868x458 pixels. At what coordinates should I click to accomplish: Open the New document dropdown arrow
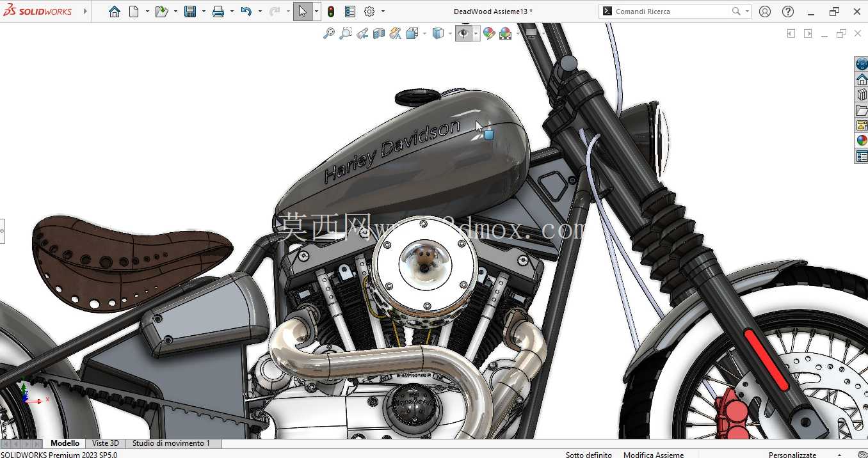pos(147,12)
